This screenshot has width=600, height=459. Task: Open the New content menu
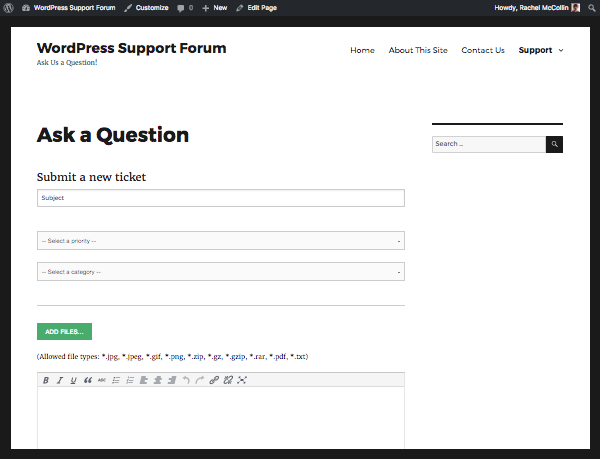coord(215,8)
